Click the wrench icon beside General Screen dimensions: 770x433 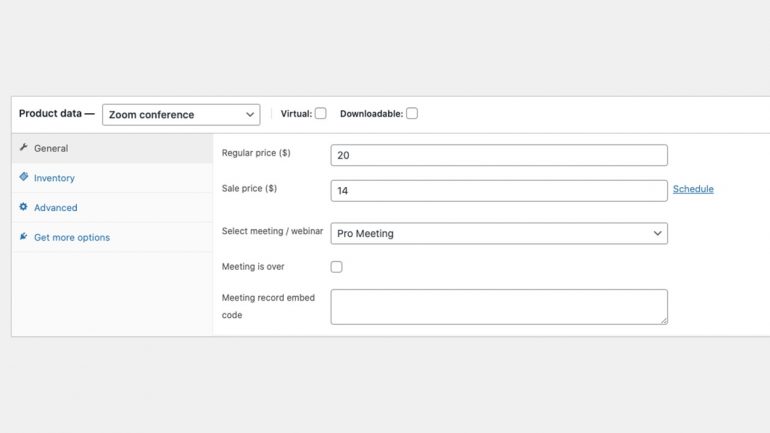pos(23,147)
